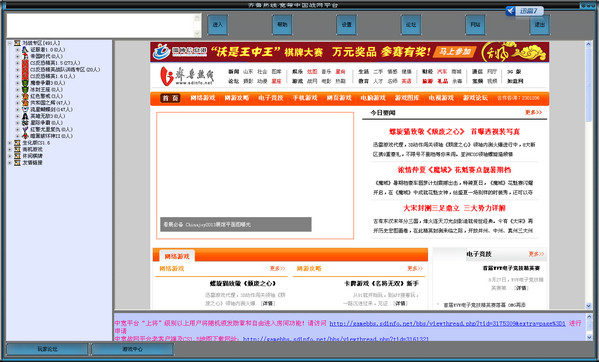Select 星际争霸 (0人) room label

pos(47,123)
